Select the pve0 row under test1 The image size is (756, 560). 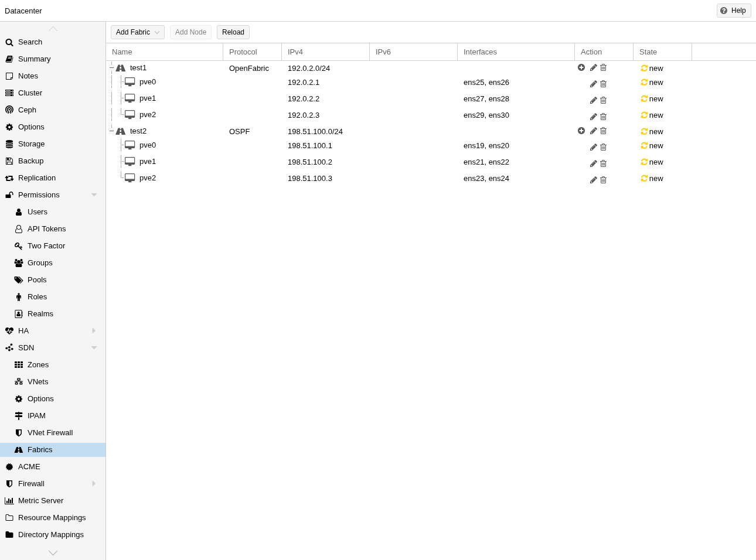coord(431,83)
